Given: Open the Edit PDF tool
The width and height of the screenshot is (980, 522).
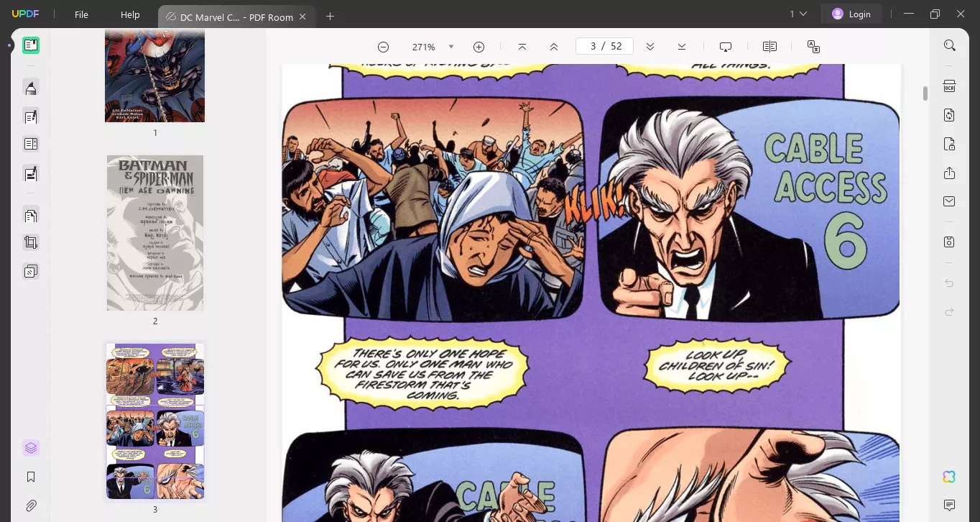Looking at the screenshot, I should (x=31, y=116).
